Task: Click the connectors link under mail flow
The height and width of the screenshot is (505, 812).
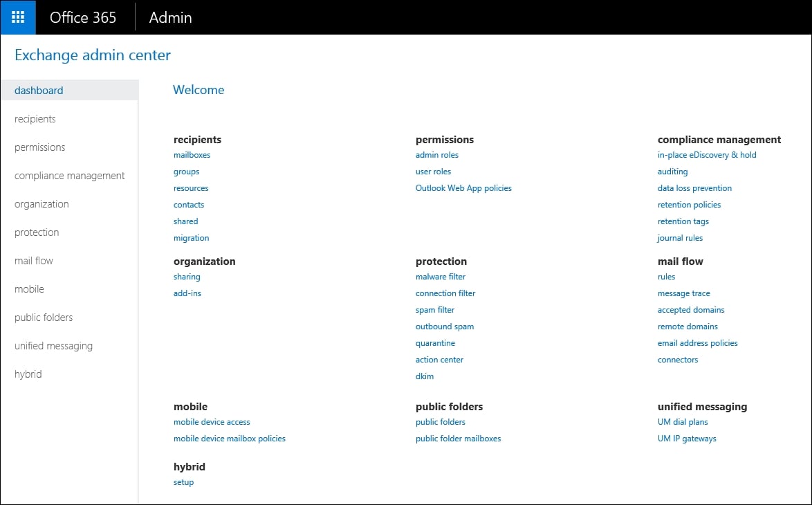Action: (x=678, y=360)
